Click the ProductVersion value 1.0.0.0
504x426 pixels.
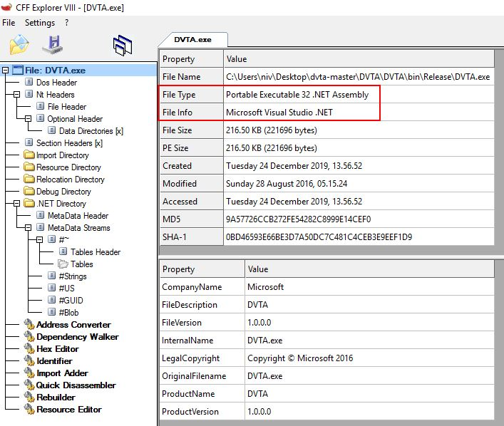point(259,412)
